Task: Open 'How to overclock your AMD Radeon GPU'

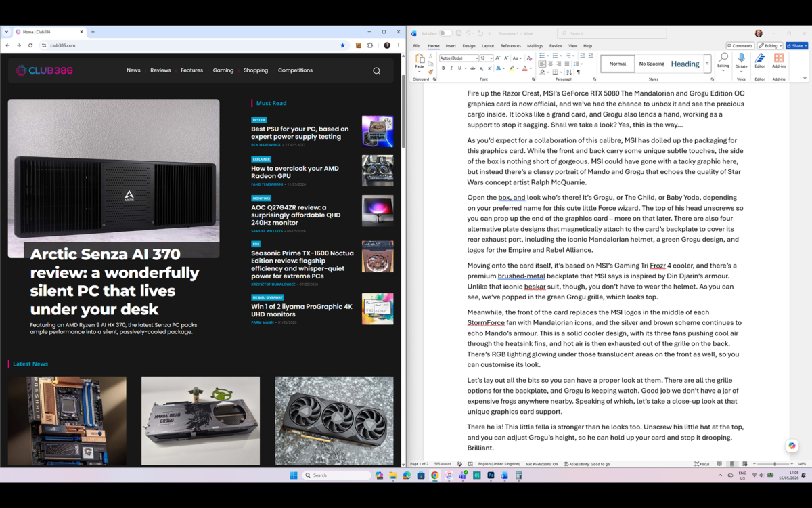Action: [x=295, y=172]
